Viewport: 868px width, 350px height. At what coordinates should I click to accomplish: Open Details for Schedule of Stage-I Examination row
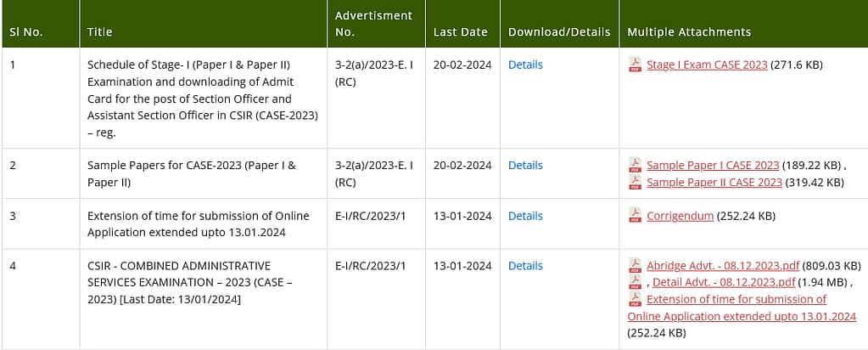pos(525,65)
